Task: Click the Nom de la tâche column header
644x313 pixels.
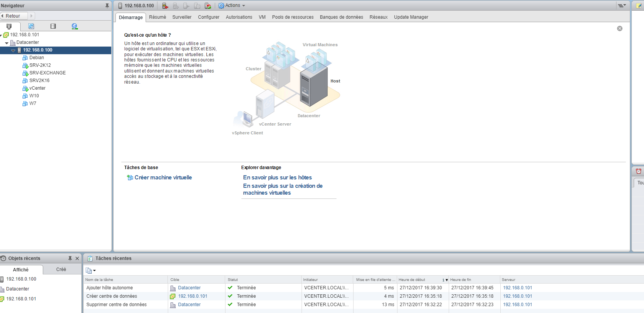Action: (x=126, y=280)
